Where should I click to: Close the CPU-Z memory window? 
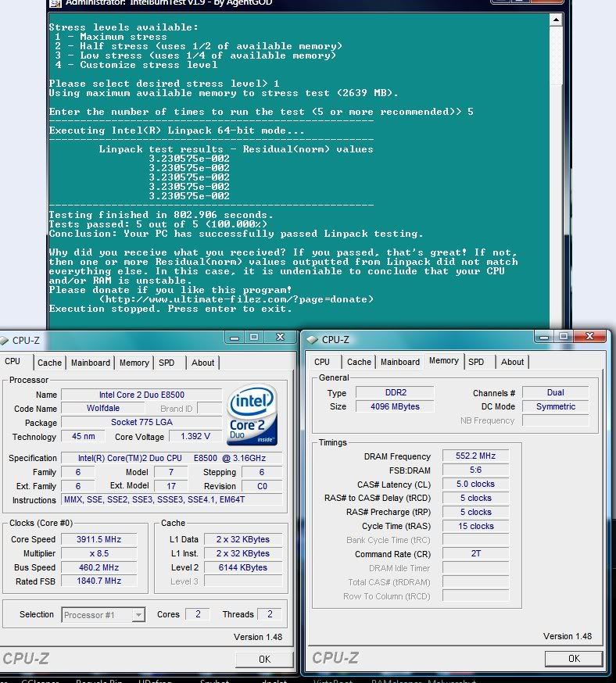589,336
